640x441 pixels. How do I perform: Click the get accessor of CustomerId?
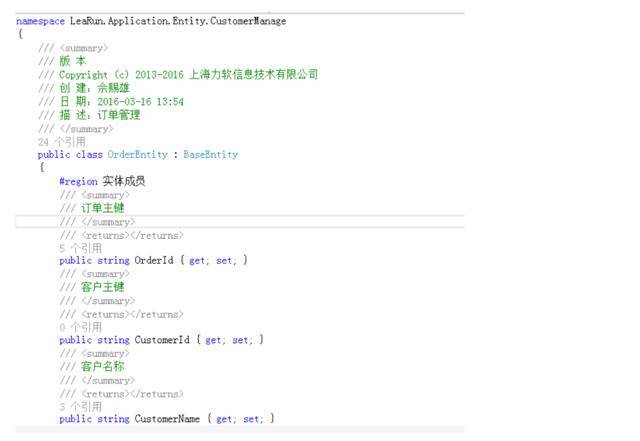(x=213, y=340)
